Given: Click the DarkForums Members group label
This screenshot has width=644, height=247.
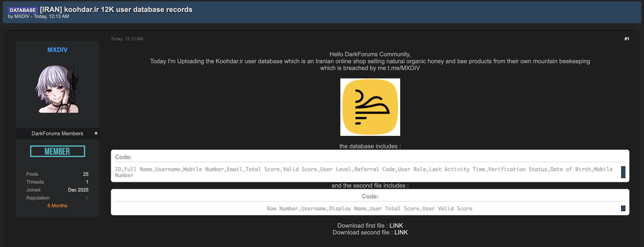Looking at the screenshot, I should 57,133.
